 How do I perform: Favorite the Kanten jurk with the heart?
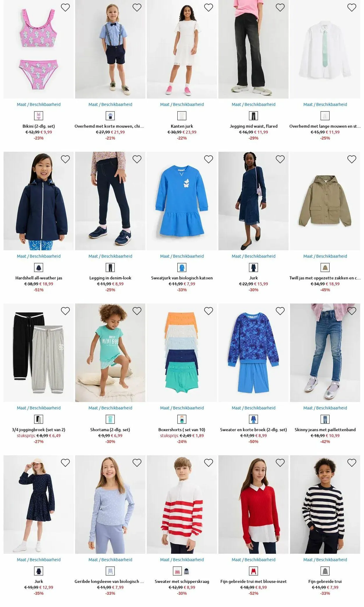pos(208,7)
